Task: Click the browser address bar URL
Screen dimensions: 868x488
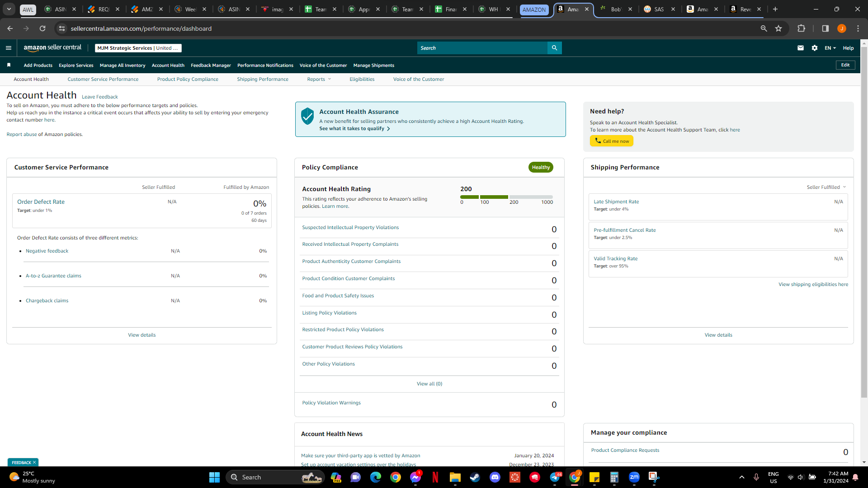Action: 141,28
